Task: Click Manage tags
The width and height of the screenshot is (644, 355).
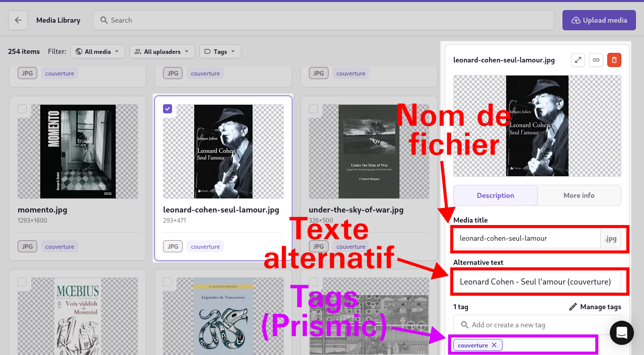Action: [x=595, y=307]
